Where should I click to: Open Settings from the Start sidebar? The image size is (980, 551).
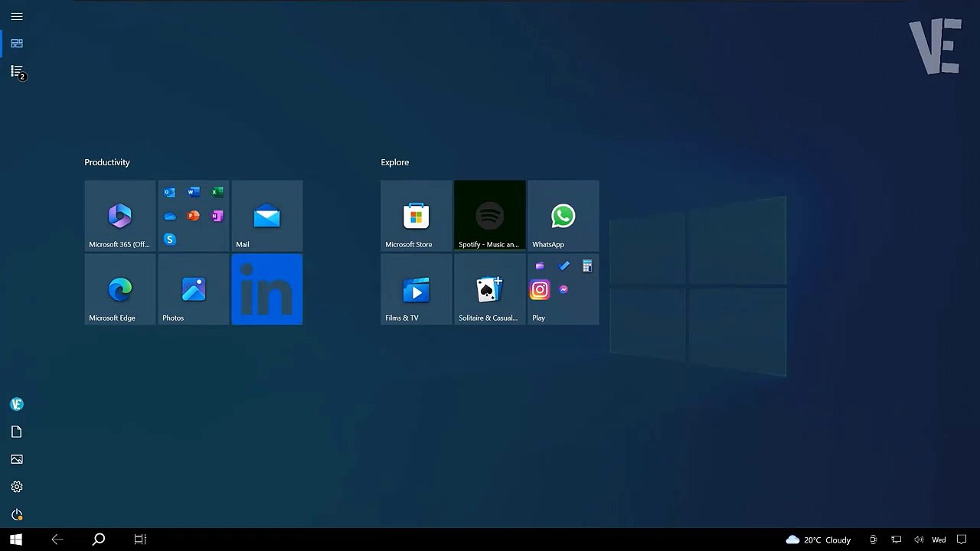[17, 487]
